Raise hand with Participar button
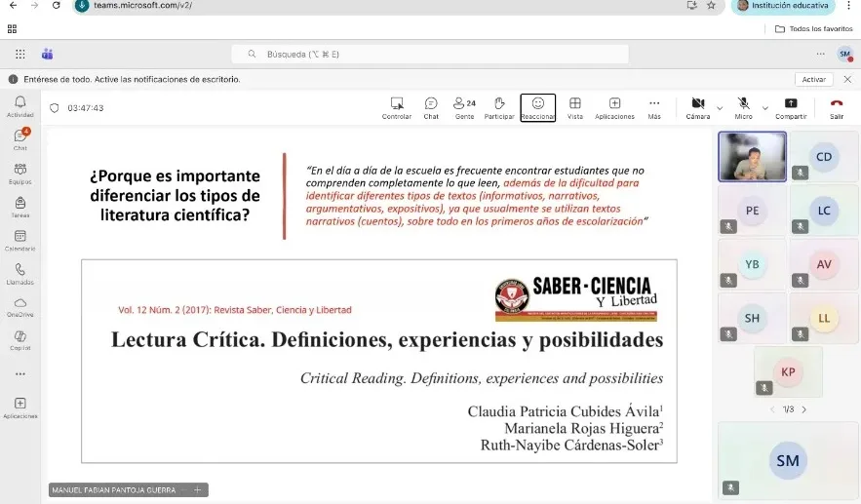Viewport: 861px width, 504px height. point(499,108)
